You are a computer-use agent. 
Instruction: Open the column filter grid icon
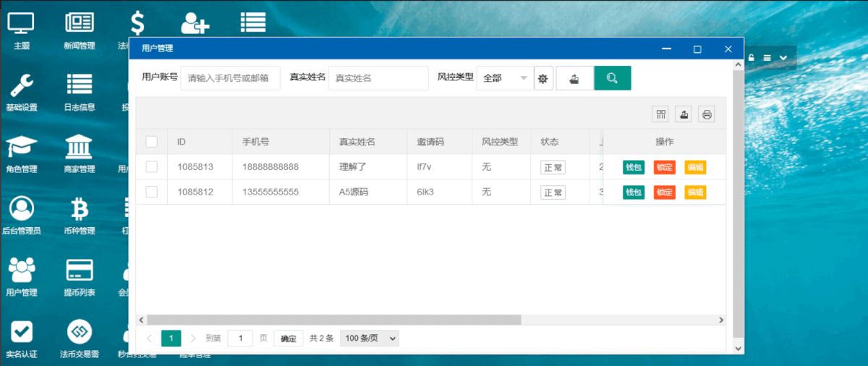point(660,114)
